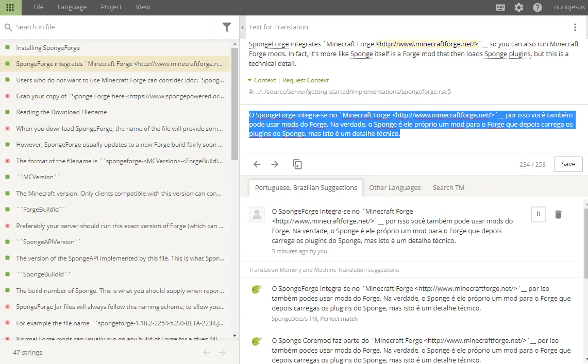The width and height of the screenshot is (588, 364).
Task: Select string 'When you download SpongeForge'
Action: [115, 128]
